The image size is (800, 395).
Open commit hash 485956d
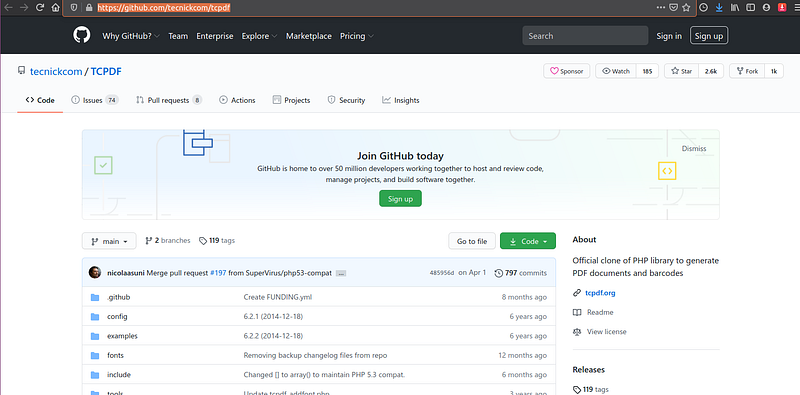442,273
